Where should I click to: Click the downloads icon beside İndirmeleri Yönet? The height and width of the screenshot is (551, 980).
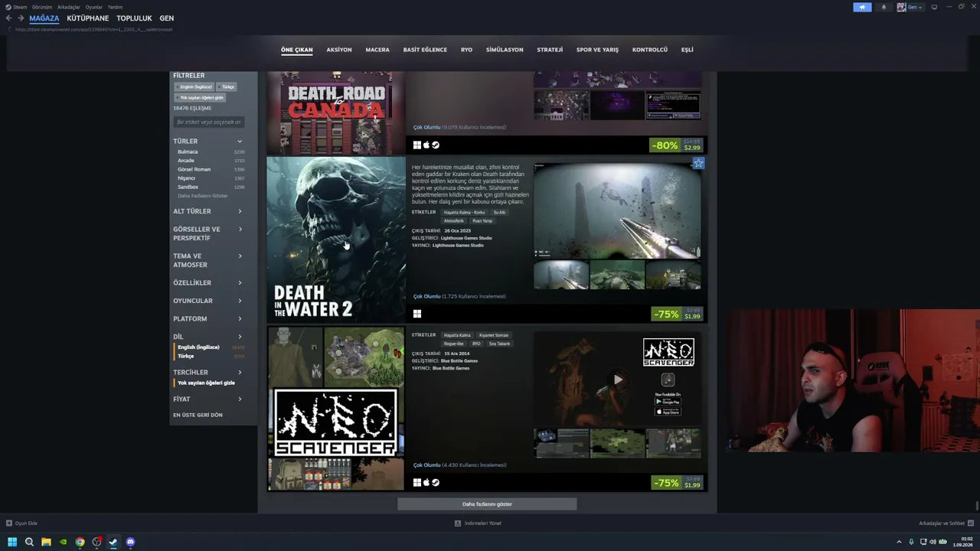click(458, 523)
